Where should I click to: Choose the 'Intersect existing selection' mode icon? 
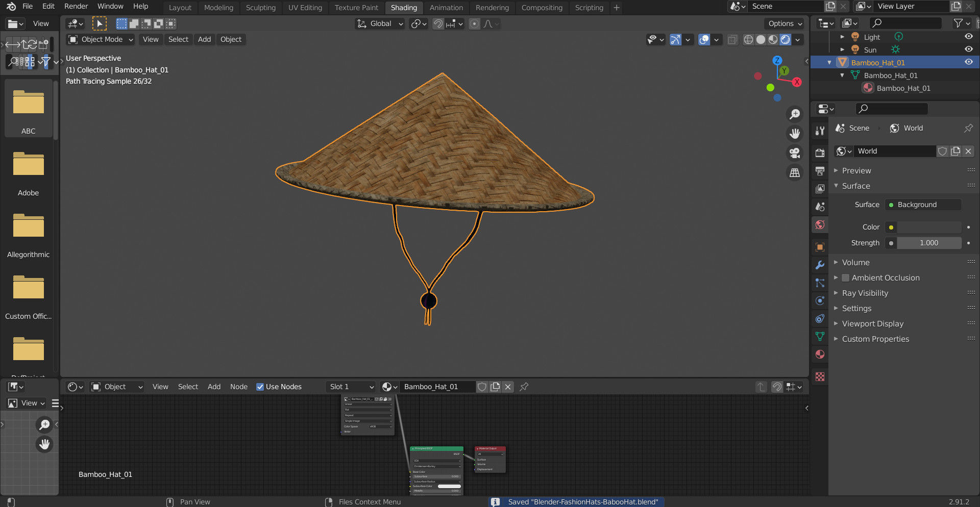[171, 23]
